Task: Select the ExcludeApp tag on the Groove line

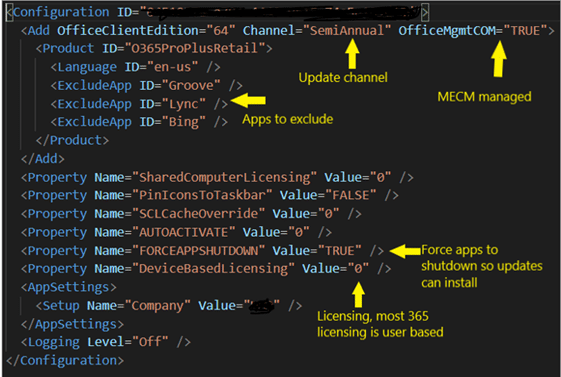Action: pyautogui.click(x=94, y=86)
